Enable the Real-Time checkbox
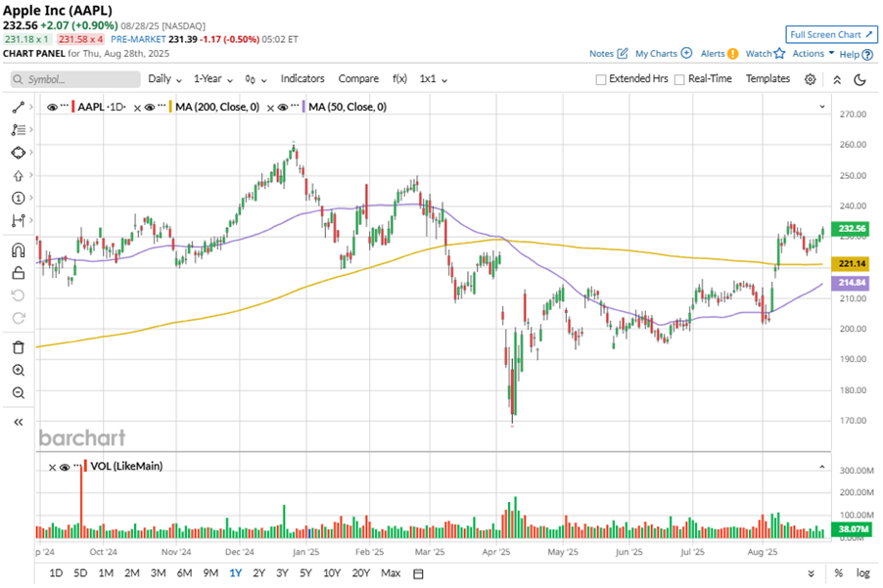The height and width of the screenshot is (588, 883). [x=679, y=80]
